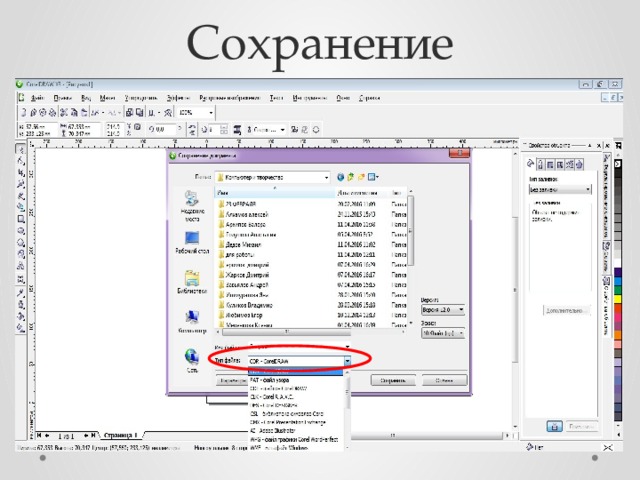Screen dimensions: 640x480
Task: Click the lock button in properties docker
Action: click(x=554, y=427)
